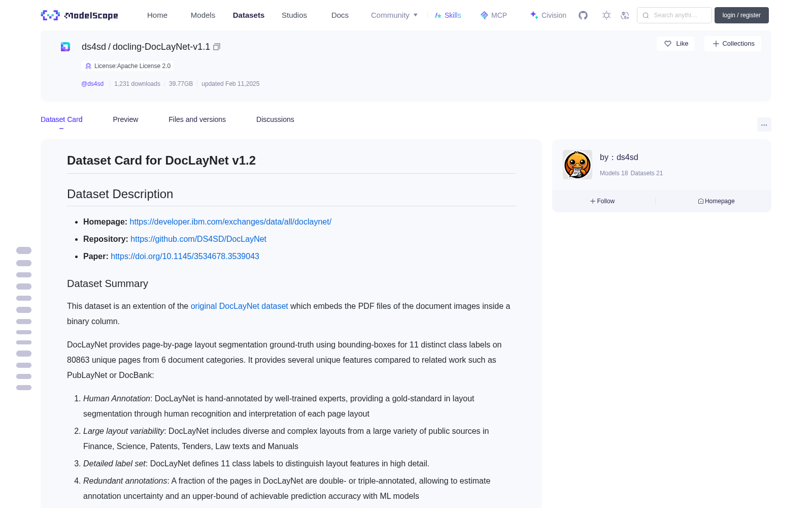Select the Dataset Card tab
812x508 pixels.
61,119
